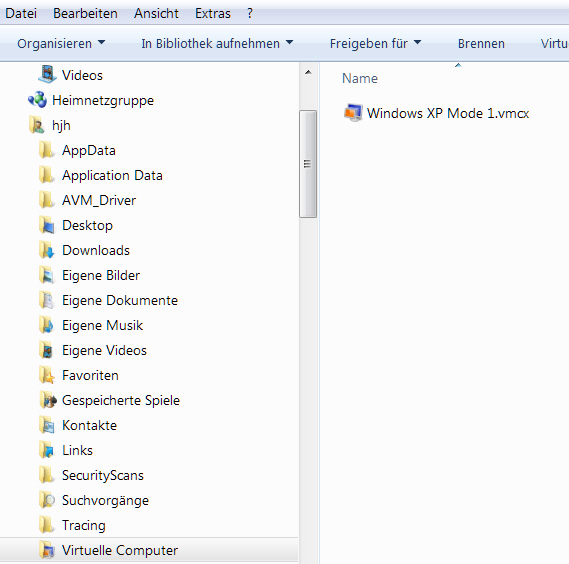Open the Organisieren dropdown
Viewport: 569px width, 564px height.
coord(61,44)
